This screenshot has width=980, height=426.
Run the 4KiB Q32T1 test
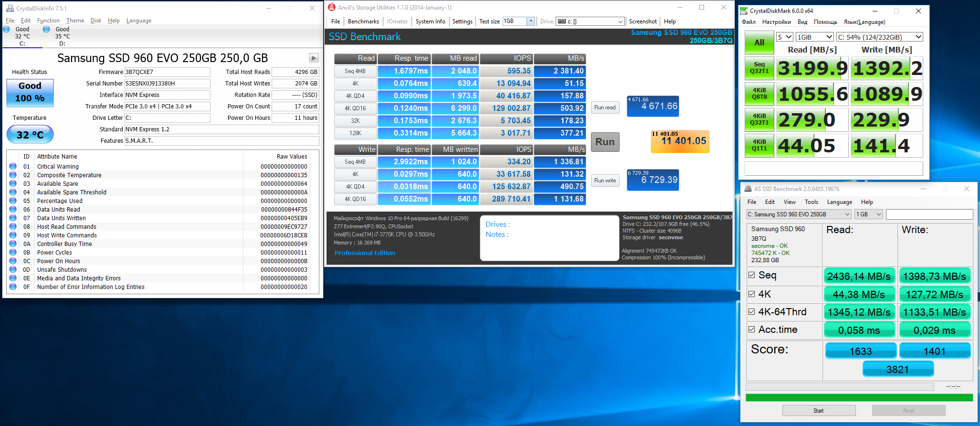tap(759, 119)
